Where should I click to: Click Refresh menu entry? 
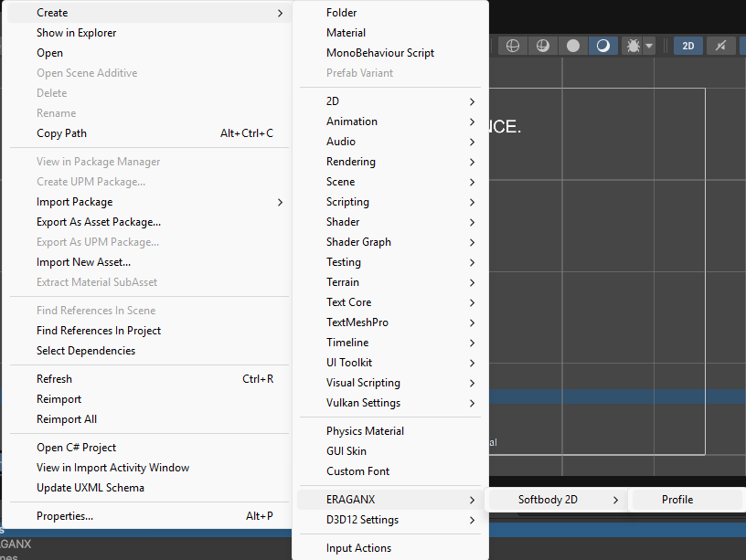(149, 379)
